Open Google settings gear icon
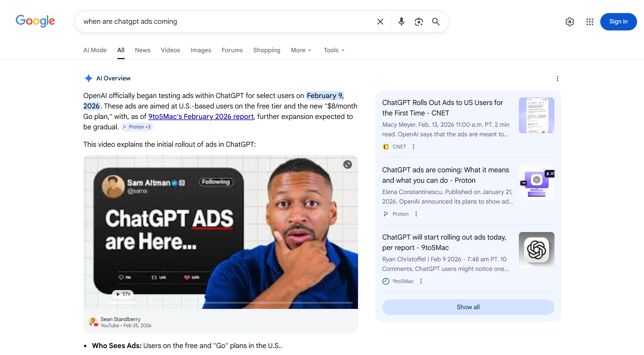 pos(570,22)
